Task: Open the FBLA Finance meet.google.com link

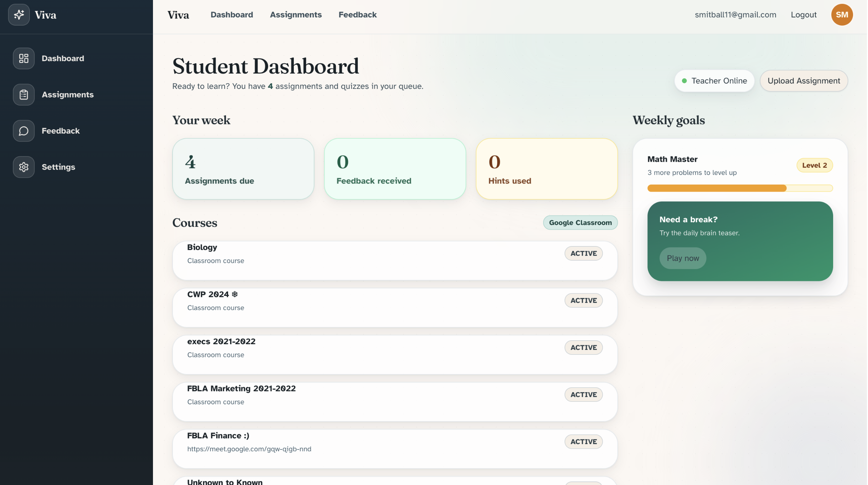Action: 249,449
